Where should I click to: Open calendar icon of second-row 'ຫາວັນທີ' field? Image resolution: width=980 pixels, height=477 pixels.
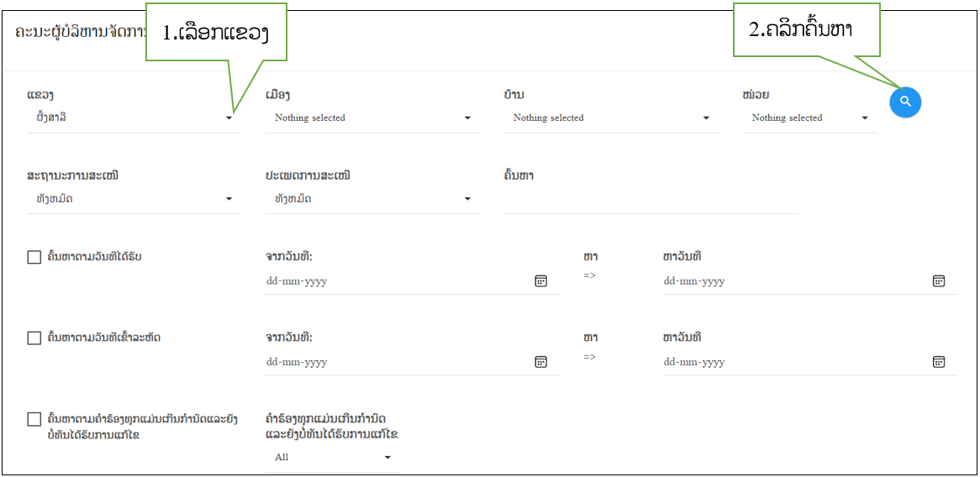pos(939,362)
